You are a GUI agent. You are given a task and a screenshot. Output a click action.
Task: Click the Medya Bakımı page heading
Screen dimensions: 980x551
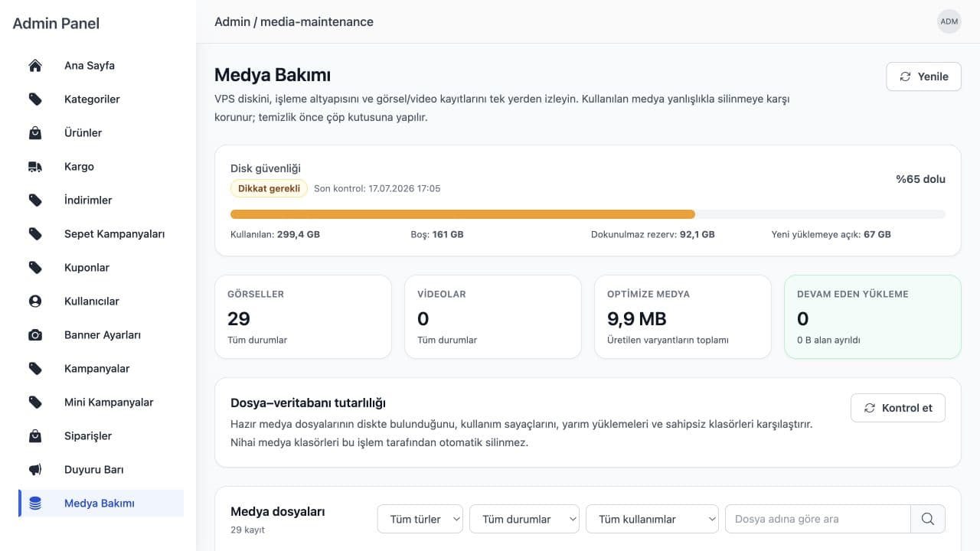pyautogui.click(x=273, y=75)
